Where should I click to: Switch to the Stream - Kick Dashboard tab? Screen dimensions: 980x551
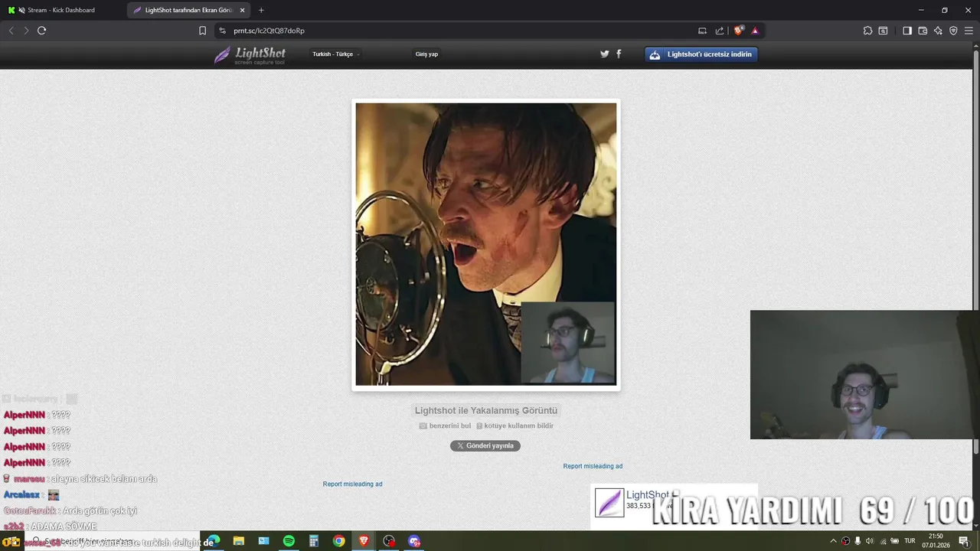point(61,10)
